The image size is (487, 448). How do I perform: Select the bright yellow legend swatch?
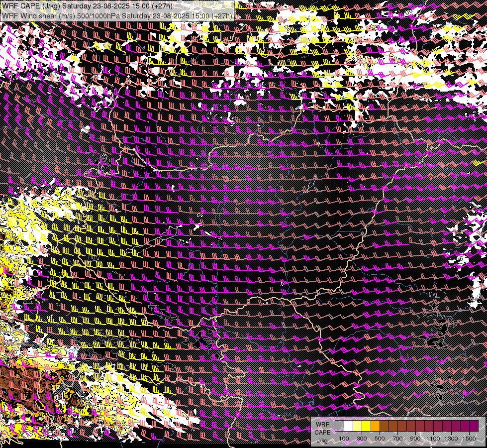click(367, 426)
